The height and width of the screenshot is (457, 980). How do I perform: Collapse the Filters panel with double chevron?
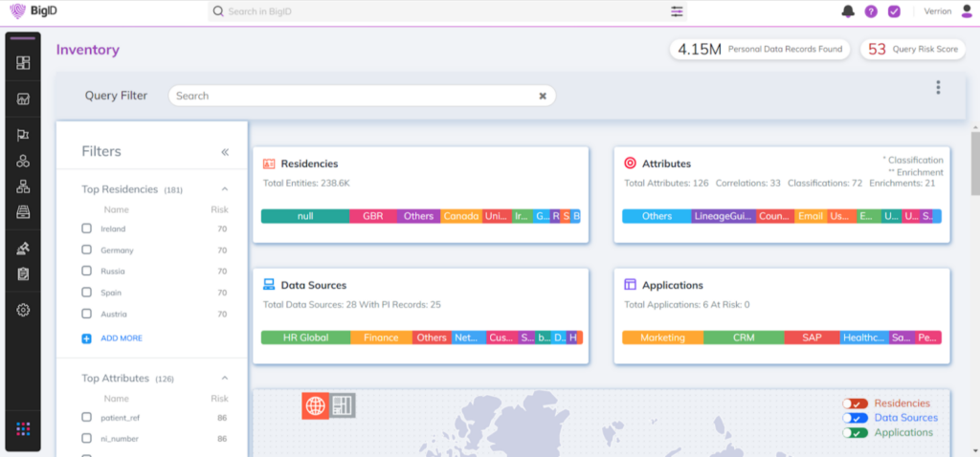[x=225, y=152]
